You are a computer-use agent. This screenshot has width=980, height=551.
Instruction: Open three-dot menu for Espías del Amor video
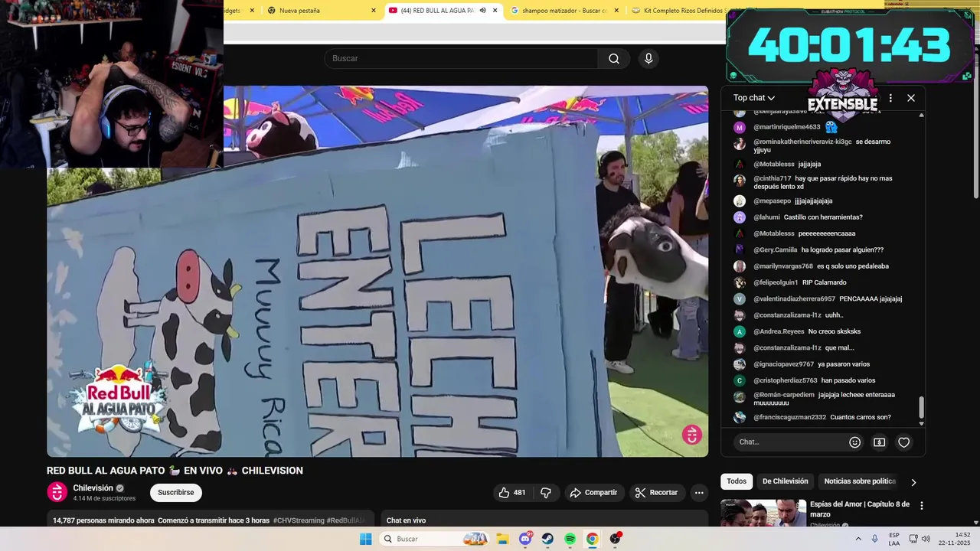point(921,506)
